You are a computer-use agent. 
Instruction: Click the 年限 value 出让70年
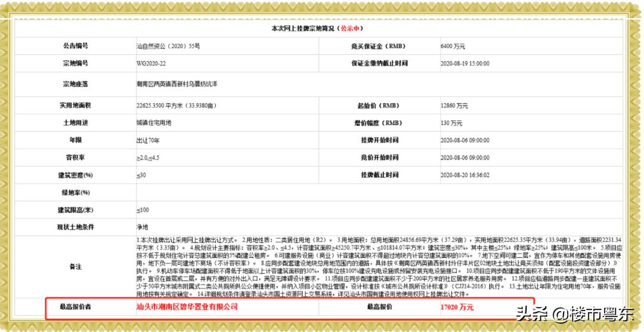(x=148, y=140)
